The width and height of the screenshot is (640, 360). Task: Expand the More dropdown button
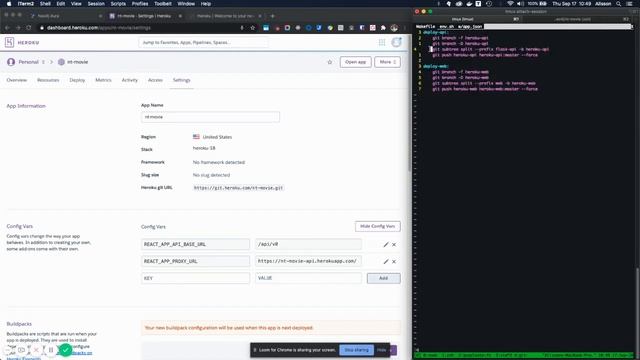[387, 62]
